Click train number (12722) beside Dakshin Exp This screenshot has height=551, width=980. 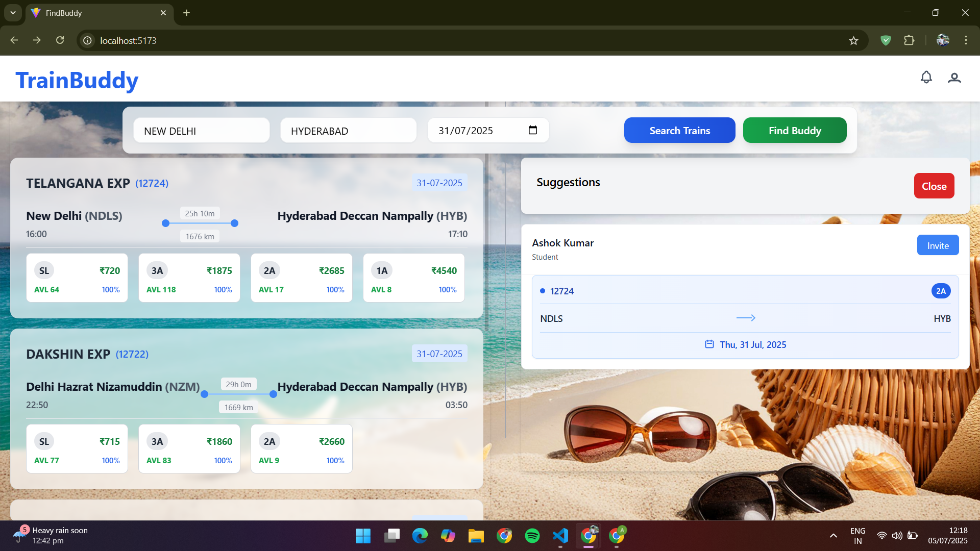point(132,354)
